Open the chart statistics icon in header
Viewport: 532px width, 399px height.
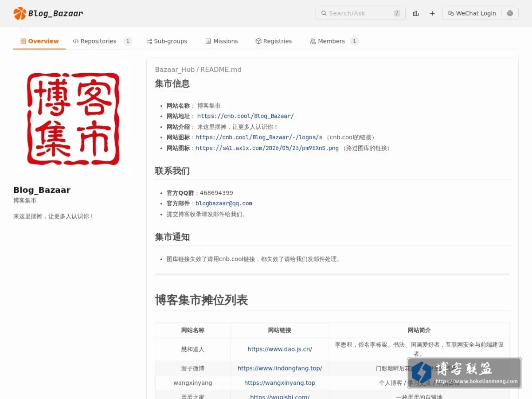click(416, 13)
